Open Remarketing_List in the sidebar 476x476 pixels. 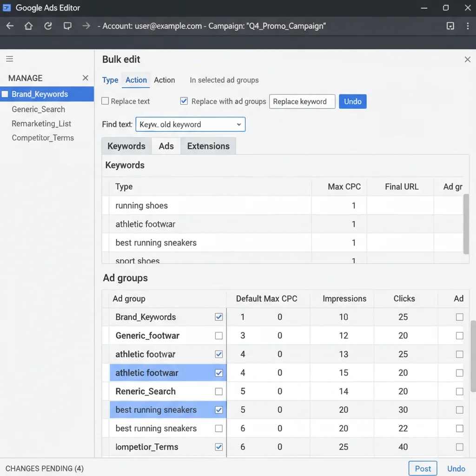(41, 124)
